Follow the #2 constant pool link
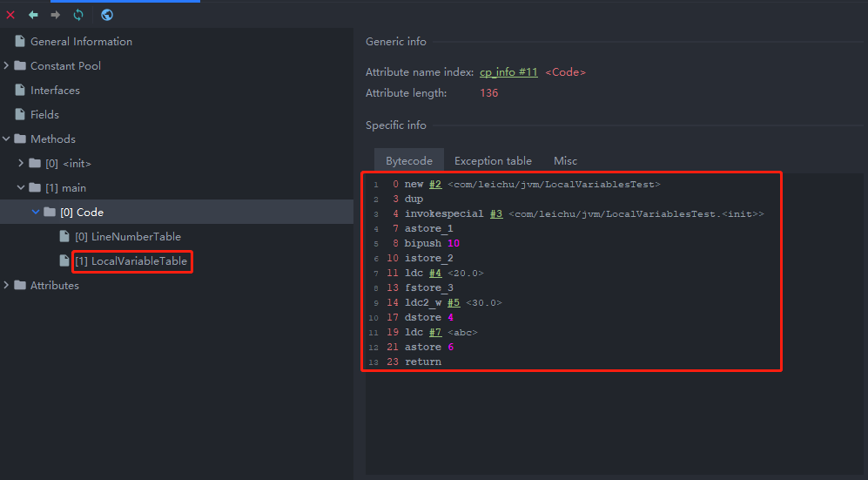Image resolution: width=868 pixels, height=480 pixels. [x=434, y=185]
